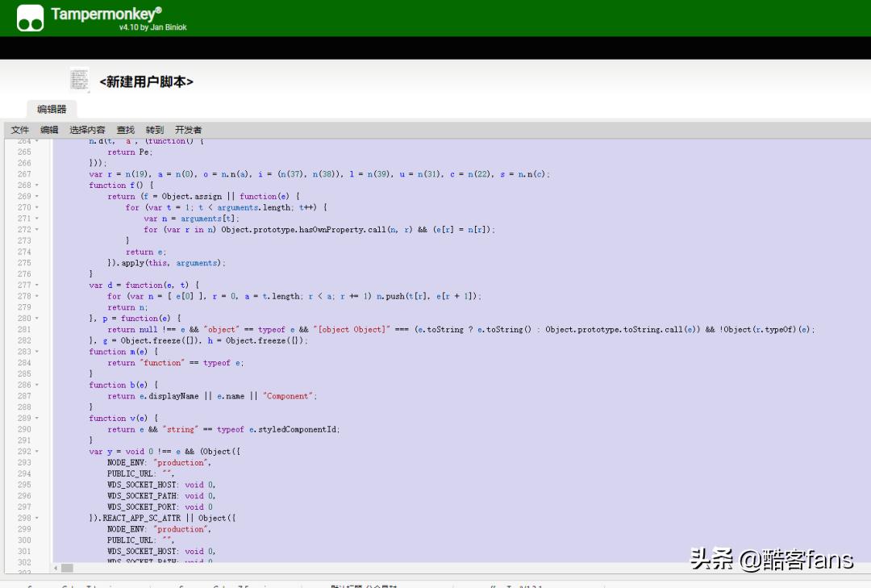
Task: Click WDS_SOCKET_PATH entry at line 296
Action: [x=161, y=496]
